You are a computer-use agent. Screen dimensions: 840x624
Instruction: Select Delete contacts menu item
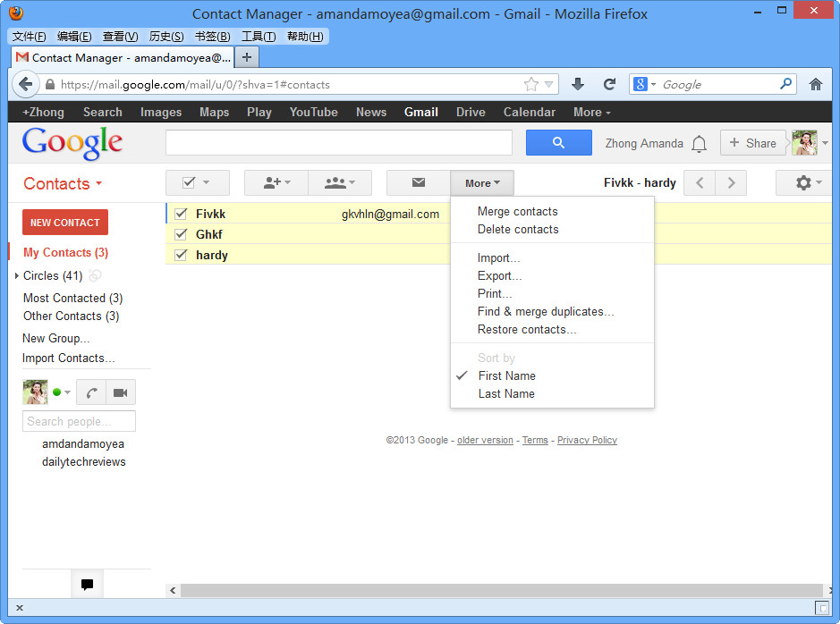(x=518, y=230)
